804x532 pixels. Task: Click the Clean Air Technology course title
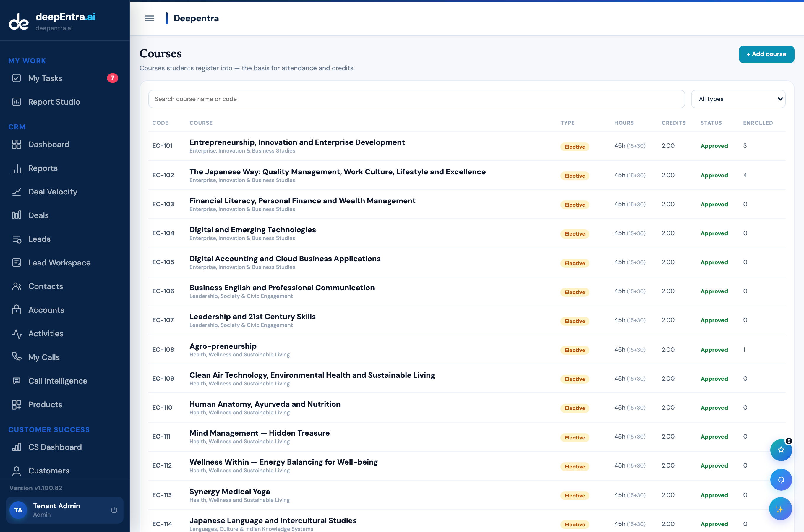312,375
